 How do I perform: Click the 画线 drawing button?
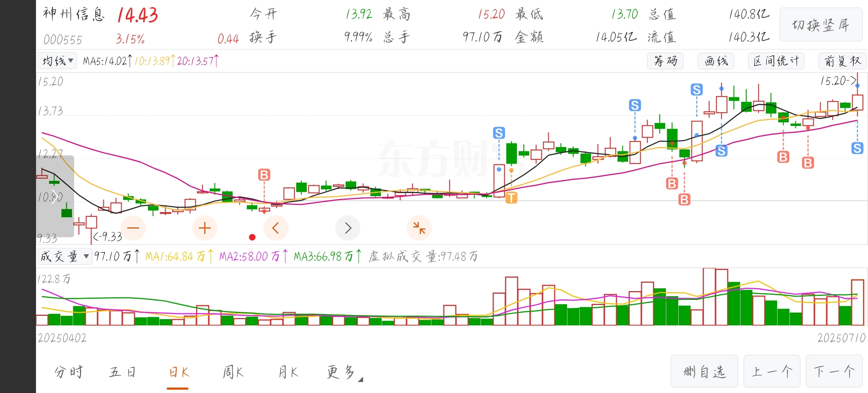tap(716, 61)
